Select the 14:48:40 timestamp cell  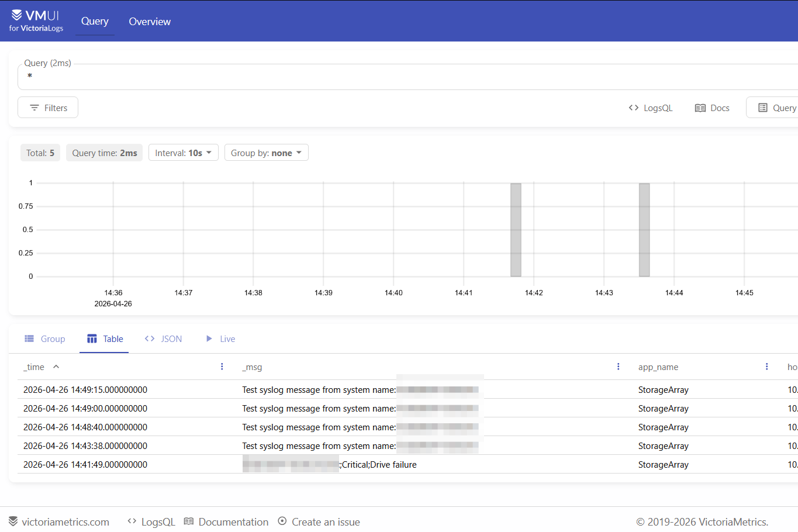85,427
